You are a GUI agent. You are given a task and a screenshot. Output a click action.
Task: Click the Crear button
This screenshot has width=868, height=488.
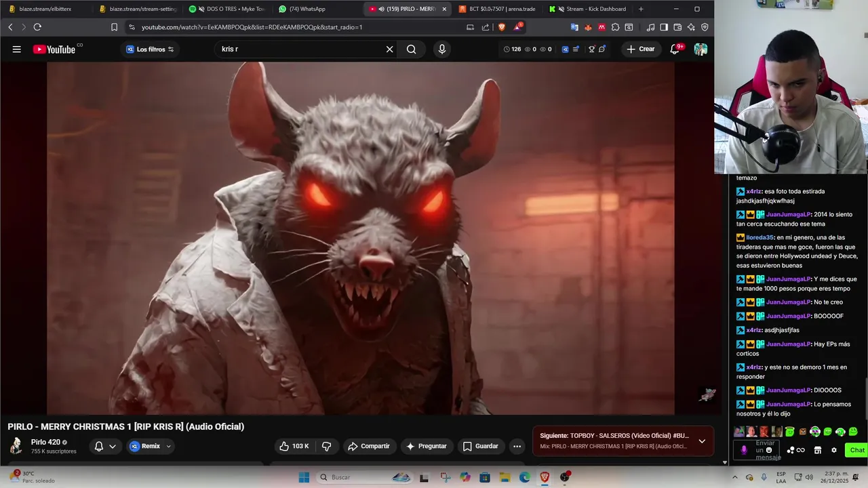pos(641,49)
